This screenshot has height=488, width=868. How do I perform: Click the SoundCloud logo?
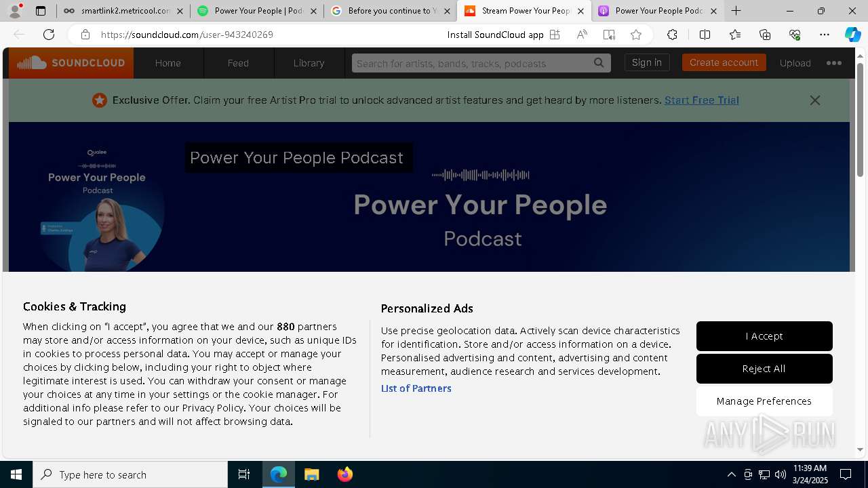[71, 63]
